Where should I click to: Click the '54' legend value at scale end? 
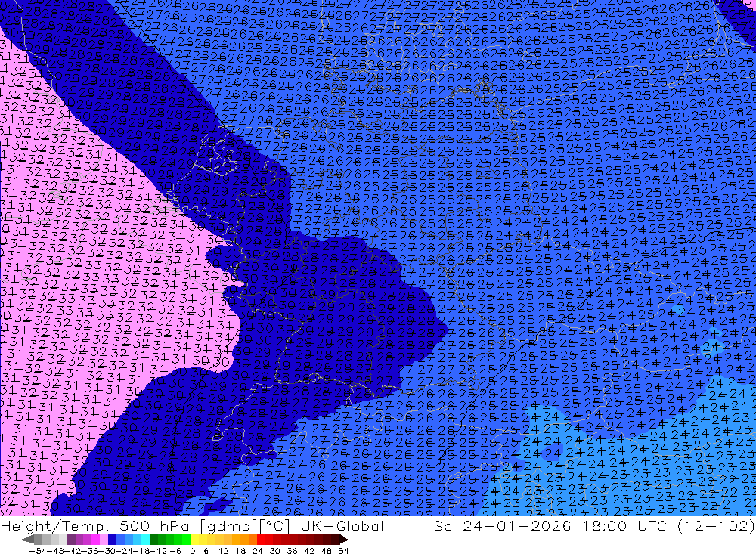[343, 551]
